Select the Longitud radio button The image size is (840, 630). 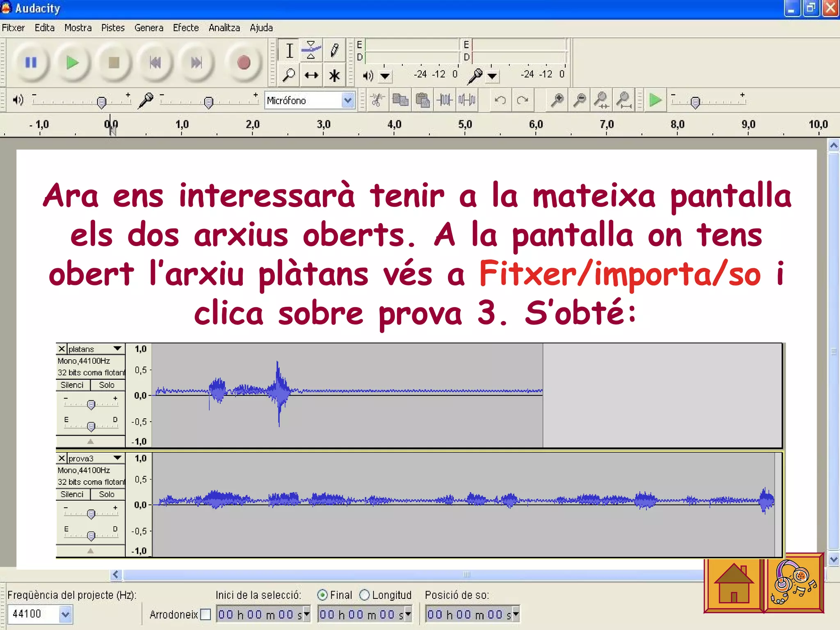pos(364,595)
